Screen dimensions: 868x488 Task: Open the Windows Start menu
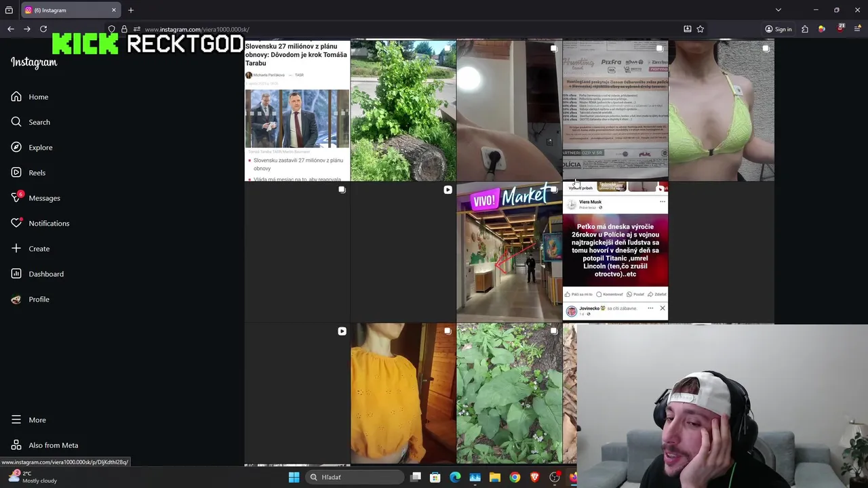(294, 477)
